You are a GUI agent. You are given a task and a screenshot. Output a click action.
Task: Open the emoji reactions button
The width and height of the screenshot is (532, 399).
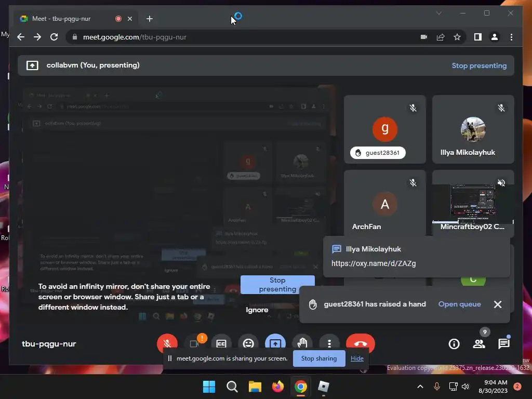pos(248,344)
